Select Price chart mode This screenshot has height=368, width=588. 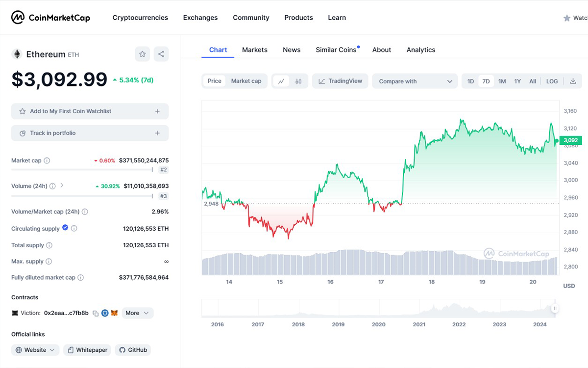pos(215,81)
